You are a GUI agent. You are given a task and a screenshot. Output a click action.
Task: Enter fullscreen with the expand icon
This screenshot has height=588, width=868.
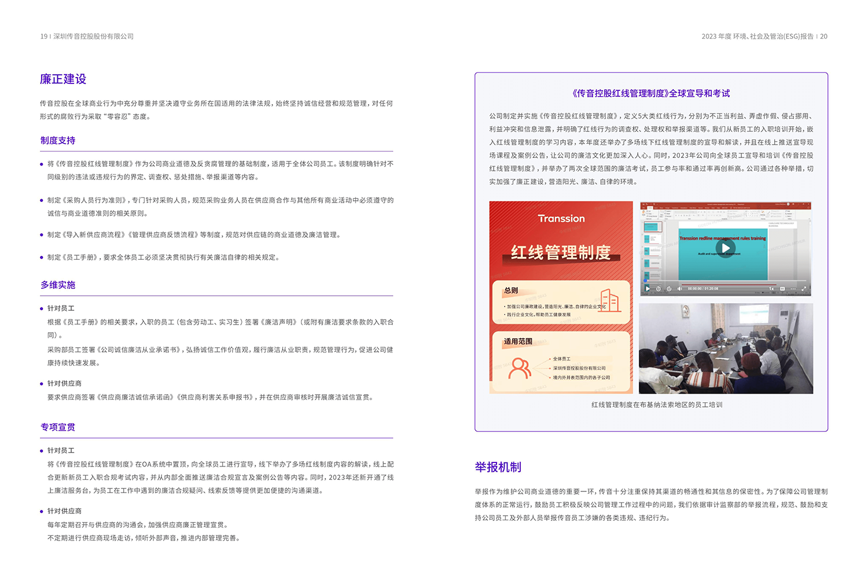[x=804, y=289]
